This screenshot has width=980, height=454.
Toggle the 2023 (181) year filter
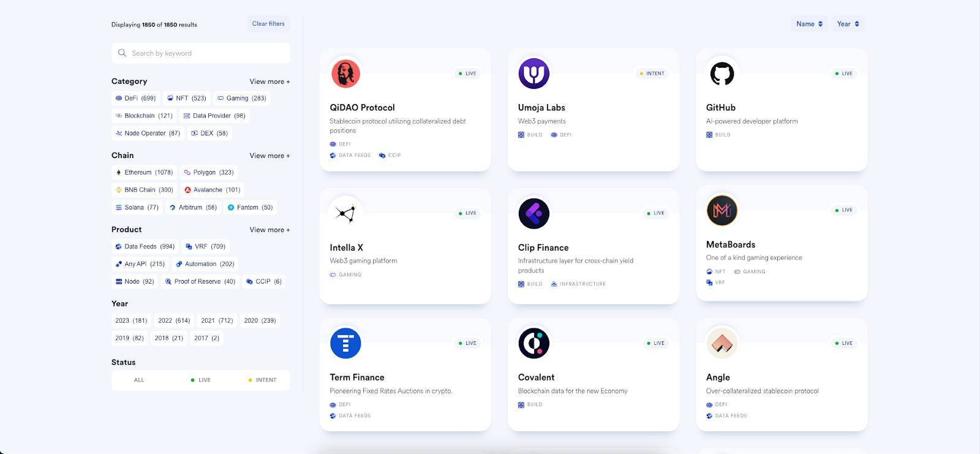point(131,320)
